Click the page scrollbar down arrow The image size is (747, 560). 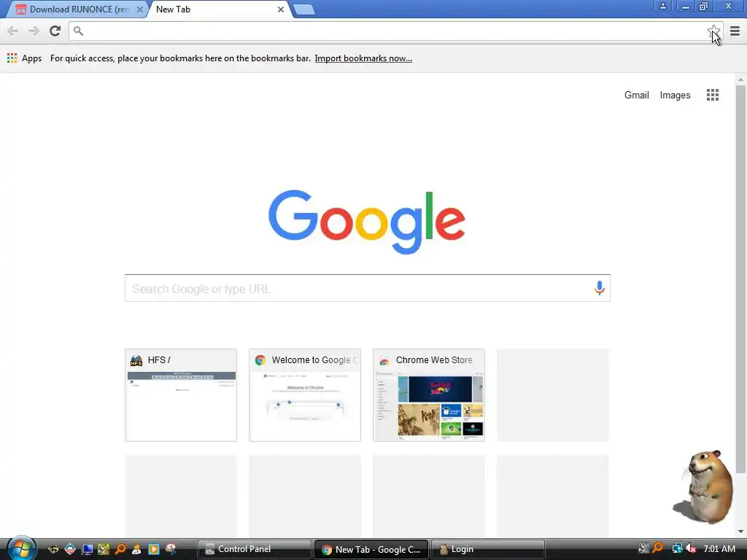pyautogui.click(x=740, y=532)
